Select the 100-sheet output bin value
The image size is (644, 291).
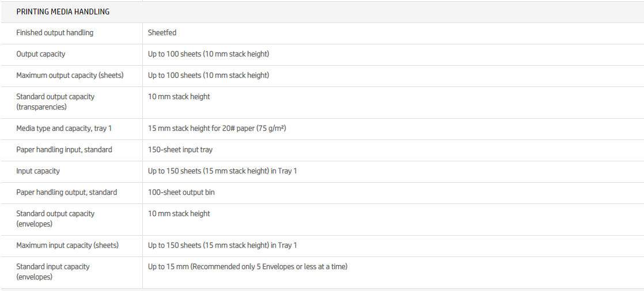point(181,192)
